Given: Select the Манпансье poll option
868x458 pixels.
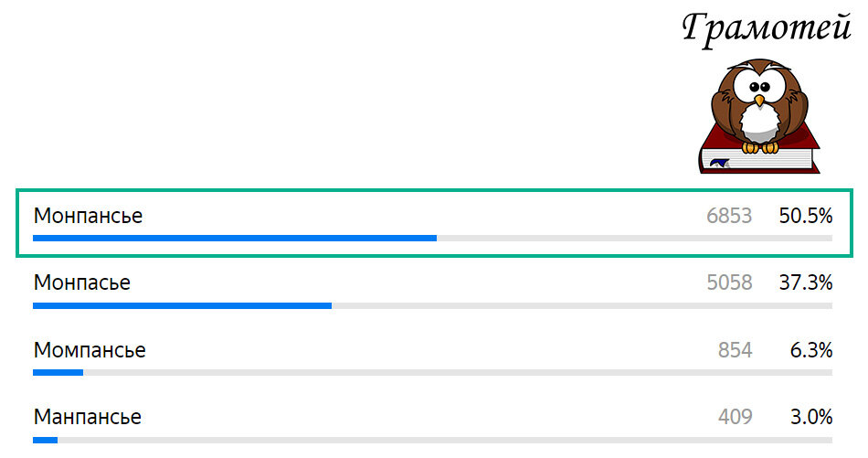Looking at the screenshot, I should (x=88, y=418).
